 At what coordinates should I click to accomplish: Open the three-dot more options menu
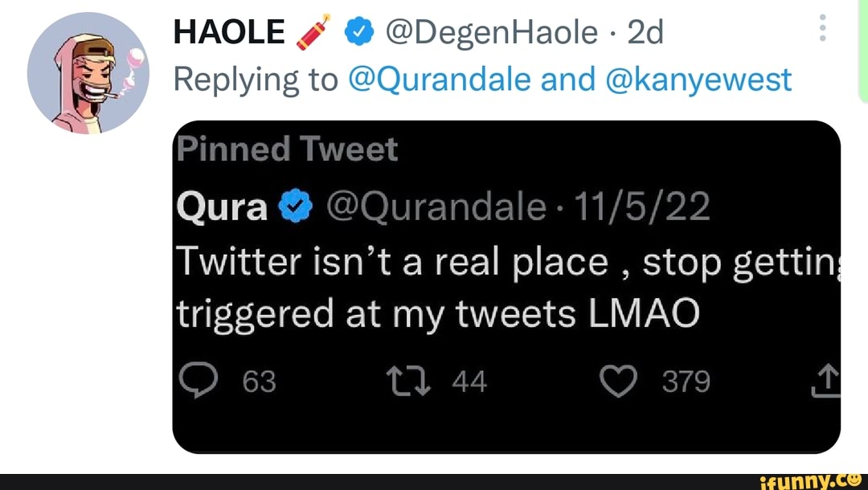[822, 31]
